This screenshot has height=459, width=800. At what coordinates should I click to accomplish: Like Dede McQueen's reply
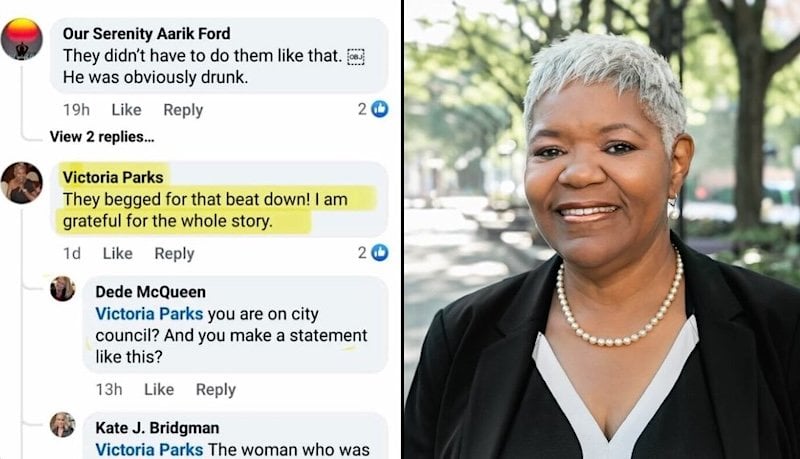click(x=159, y=390)
